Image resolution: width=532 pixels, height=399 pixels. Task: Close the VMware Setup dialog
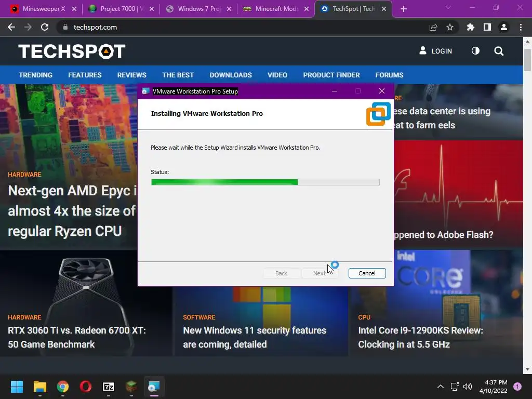tap(382, 91)
